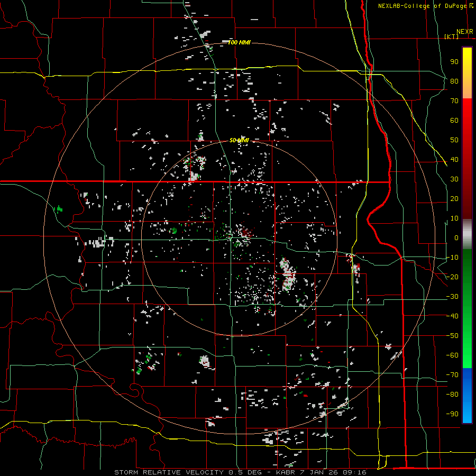
Task: Click the Storm Relative Velocity caption at bottom
Action: (x=240, y=472)
